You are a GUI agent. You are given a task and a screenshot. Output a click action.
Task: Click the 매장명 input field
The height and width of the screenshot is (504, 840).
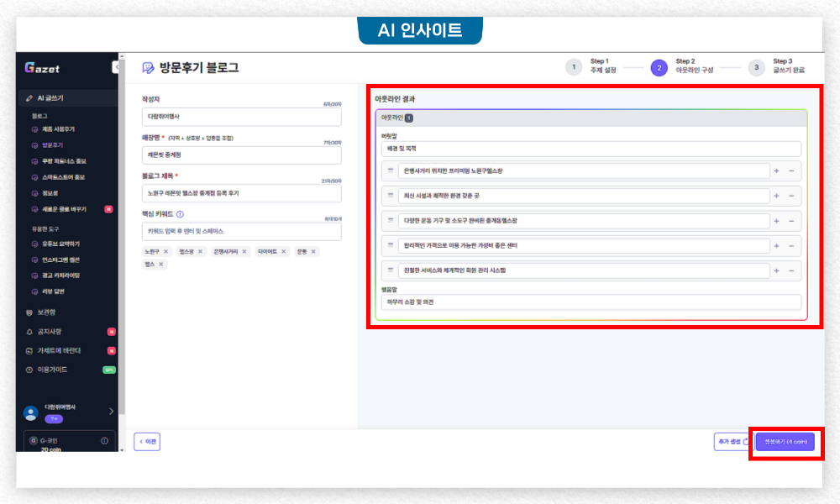[242, 155]
